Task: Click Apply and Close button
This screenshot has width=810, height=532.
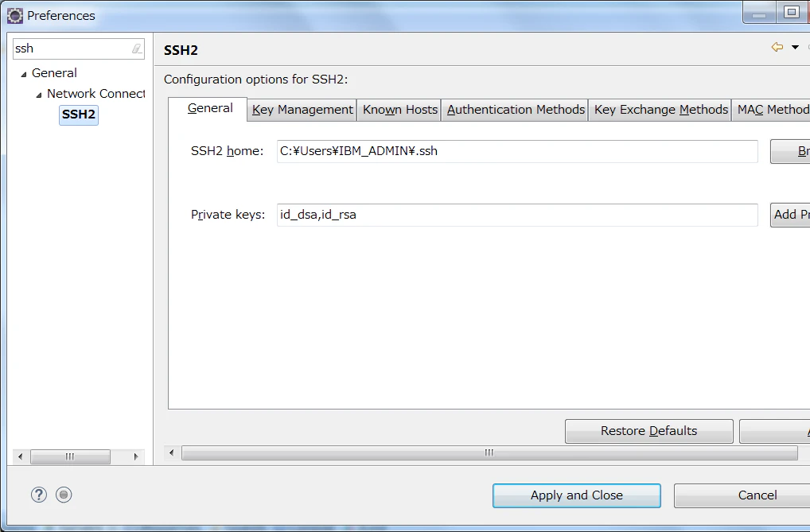Action: [577, 496]
